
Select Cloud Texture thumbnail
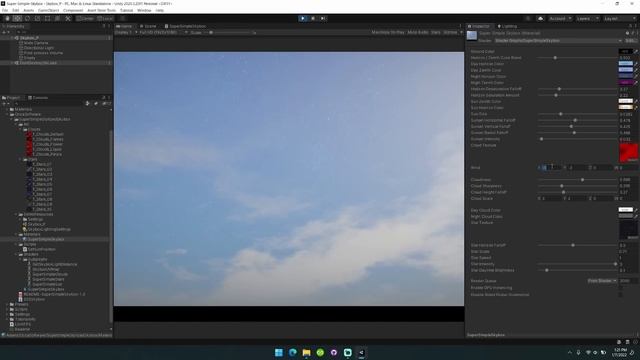click(628, 153)
